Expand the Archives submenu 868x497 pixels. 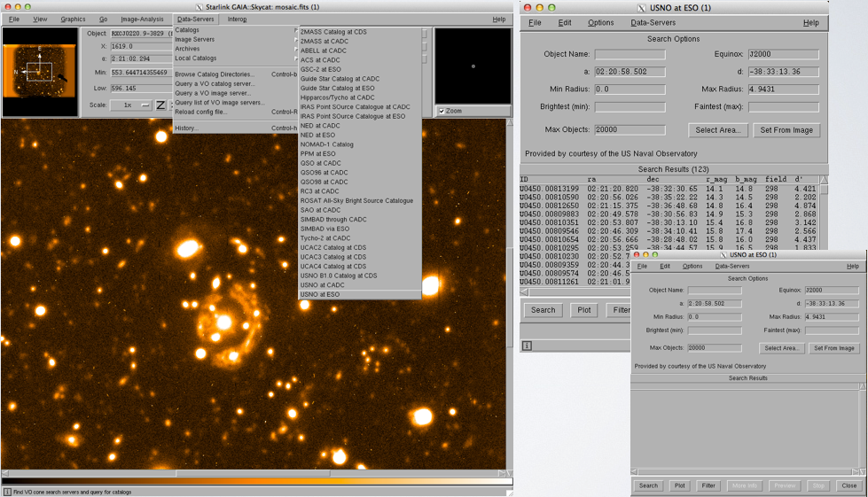pyautogui.click(x=187, y=49)
